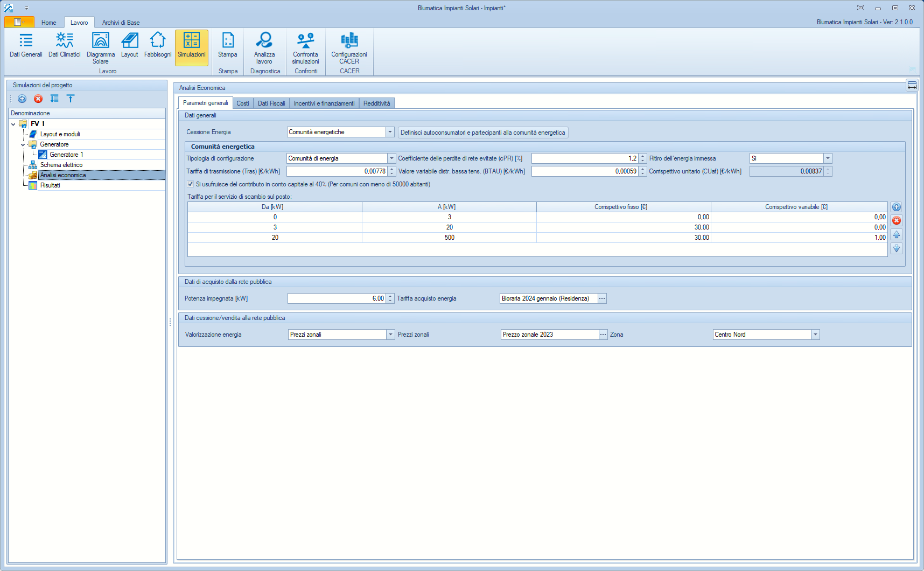Viewport: 924px width, 571px height.
Task: Collapse the FV 1 tree node
Action: click(13, 124)
